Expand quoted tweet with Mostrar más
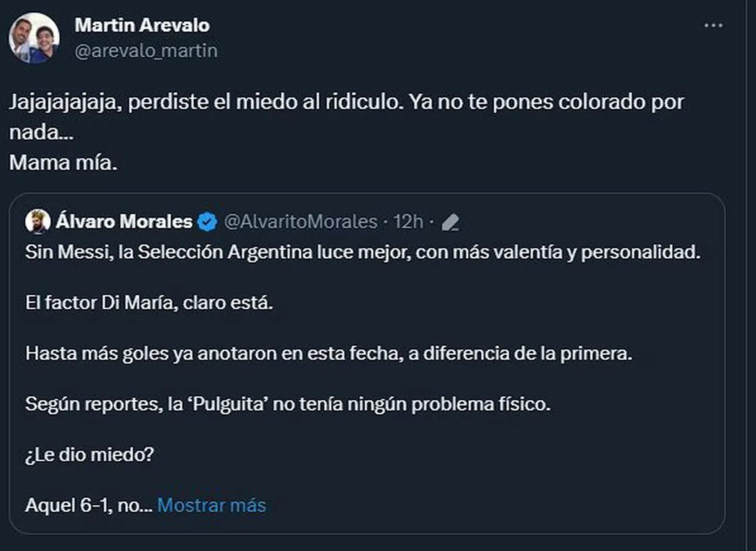The width and height of the screenshot is (756, 551). (212, 505)
